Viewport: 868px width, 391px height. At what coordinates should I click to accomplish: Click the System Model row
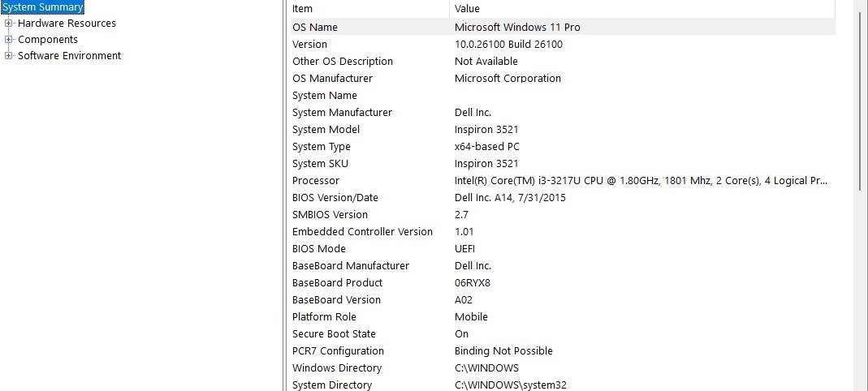pos(563,130)
